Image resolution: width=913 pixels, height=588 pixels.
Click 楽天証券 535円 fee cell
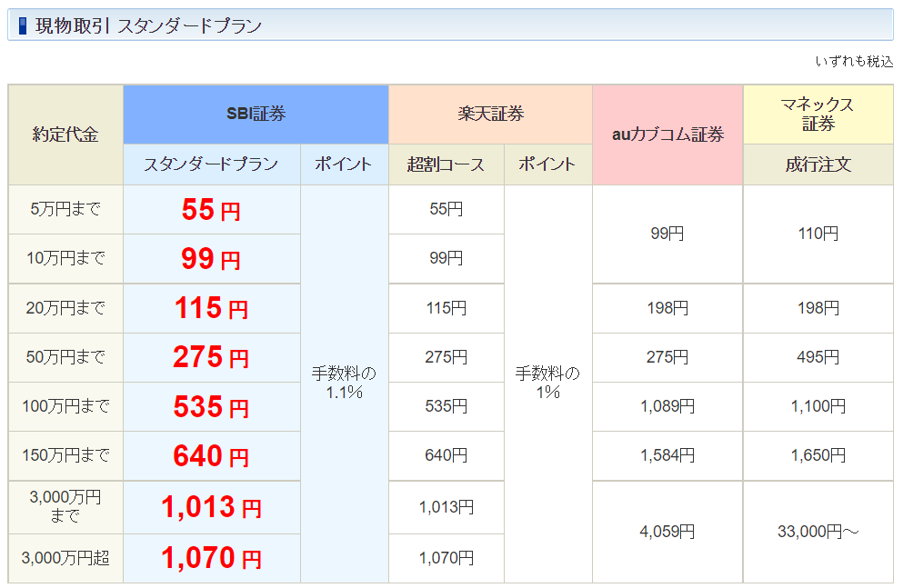click(x=446, y=405)
